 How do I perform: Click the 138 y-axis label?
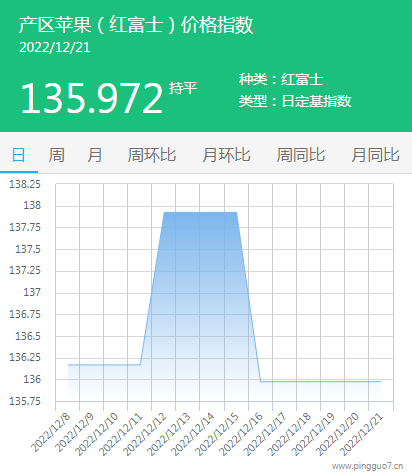pyautogui.click(x=32, y=205)
